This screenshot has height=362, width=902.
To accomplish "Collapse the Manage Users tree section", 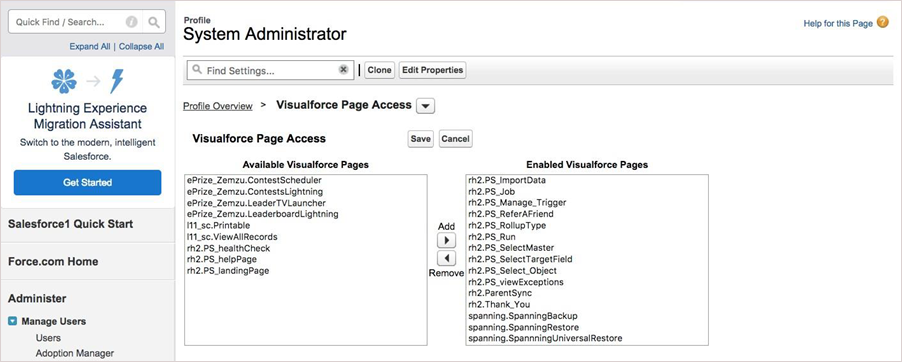I will pyautogui.click(x=12, y=321).
